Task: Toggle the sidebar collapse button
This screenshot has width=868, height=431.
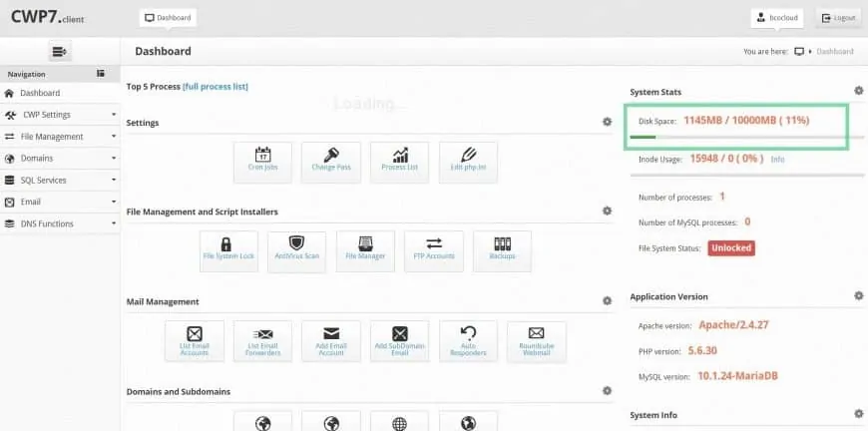Action: (x=59, y=52)
